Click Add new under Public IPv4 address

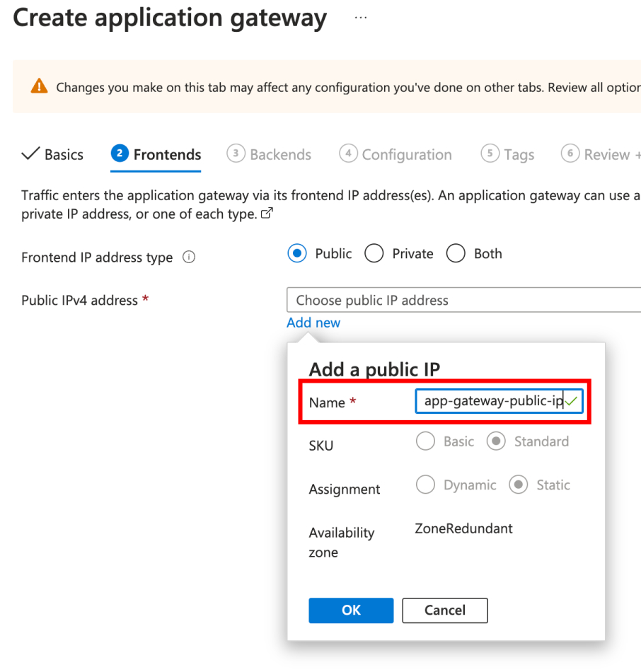click(313, 323)
